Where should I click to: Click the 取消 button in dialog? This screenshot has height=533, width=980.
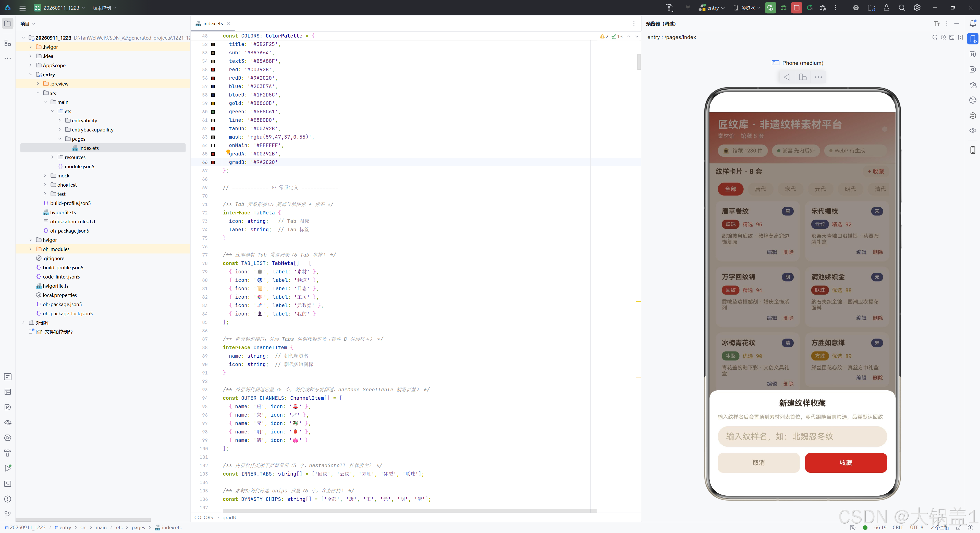point(758,463)
